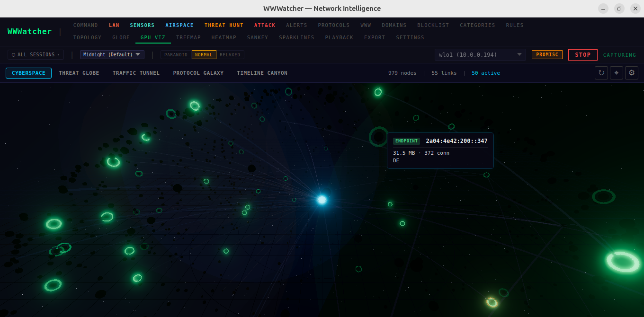This screenshot has height=317, width=644.
Task: Open the ALL SESSIONS dropdown
Action: point(36,55)
